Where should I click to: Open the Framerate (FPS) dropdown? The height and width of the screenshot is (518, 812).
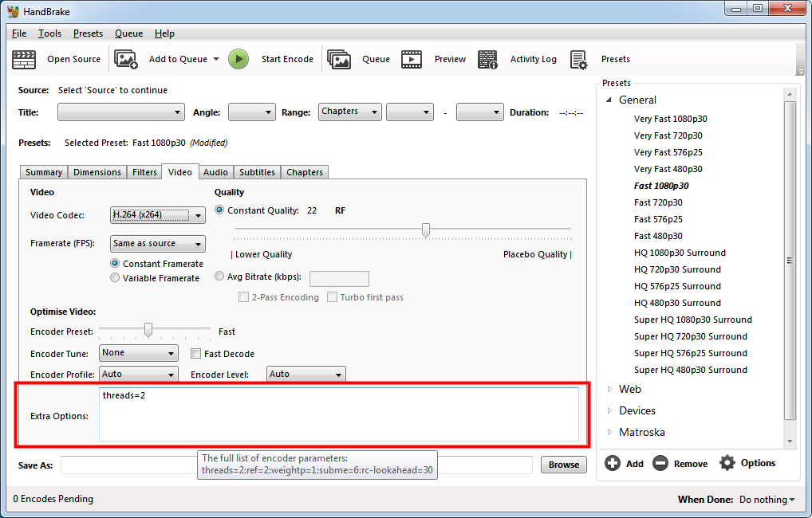point(157,243)
